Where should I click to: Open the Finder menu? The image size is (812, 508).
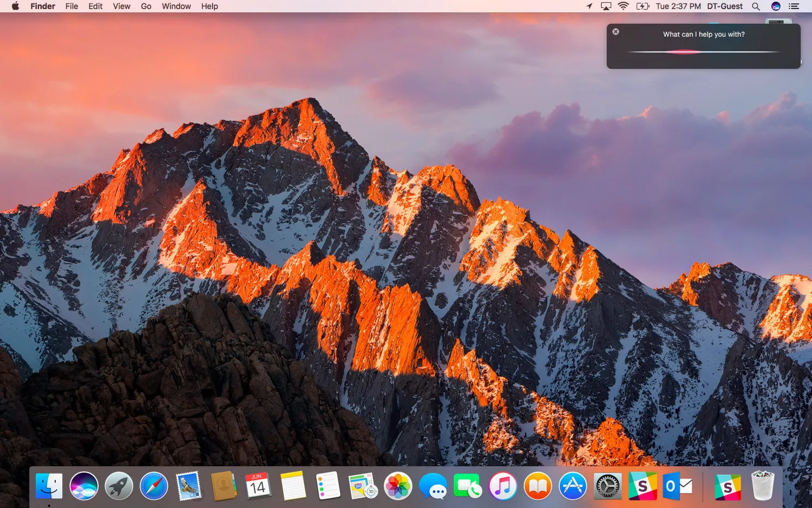click(x=43, y=6)
